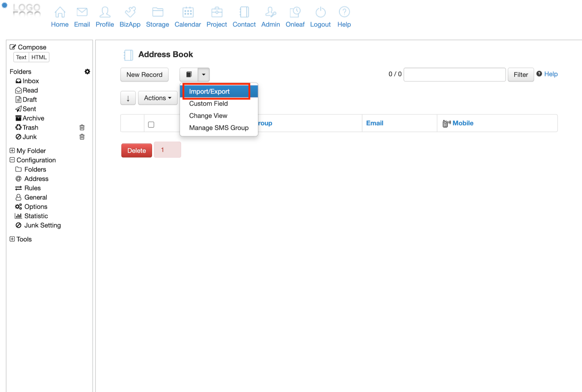Switch compose mode to Text
This screenshot has height=392, width=582.
pyautogui.click(x=21, y=57)
